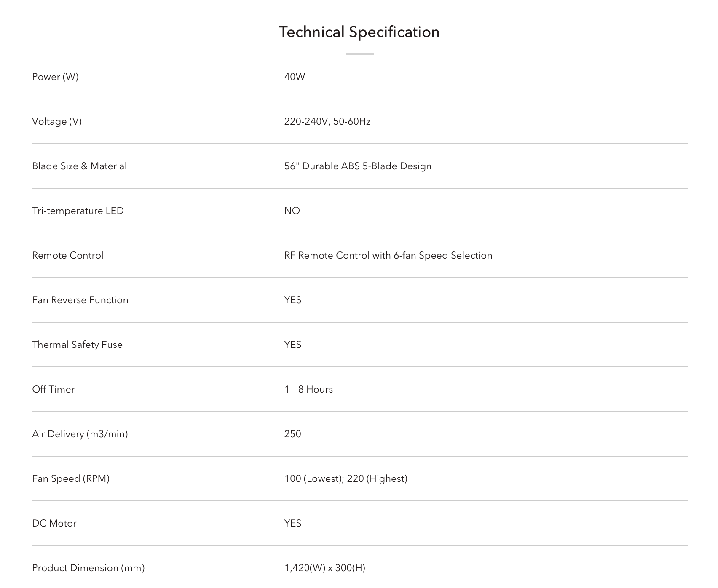The image size is (718, 588).
Task: Click the 1,420(W) x 300(H) dimension value
Action: [325, 568]
